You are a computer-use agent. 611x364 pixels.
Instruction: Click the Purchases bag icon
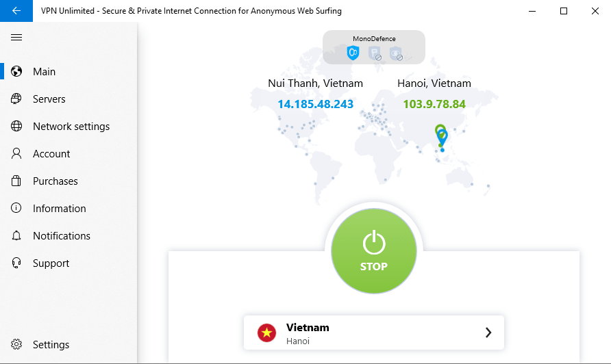point(16,181)
